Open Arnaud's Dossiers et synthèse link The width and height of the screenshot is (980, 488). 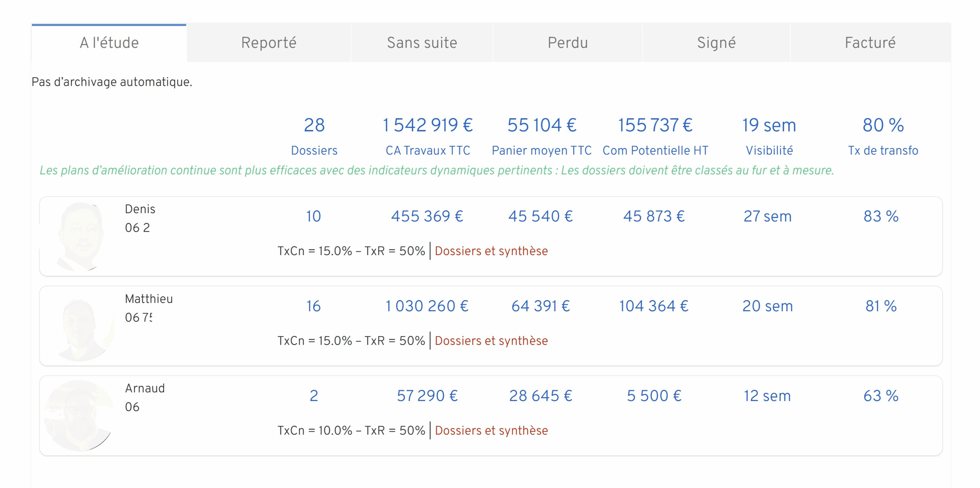(491, 430)
